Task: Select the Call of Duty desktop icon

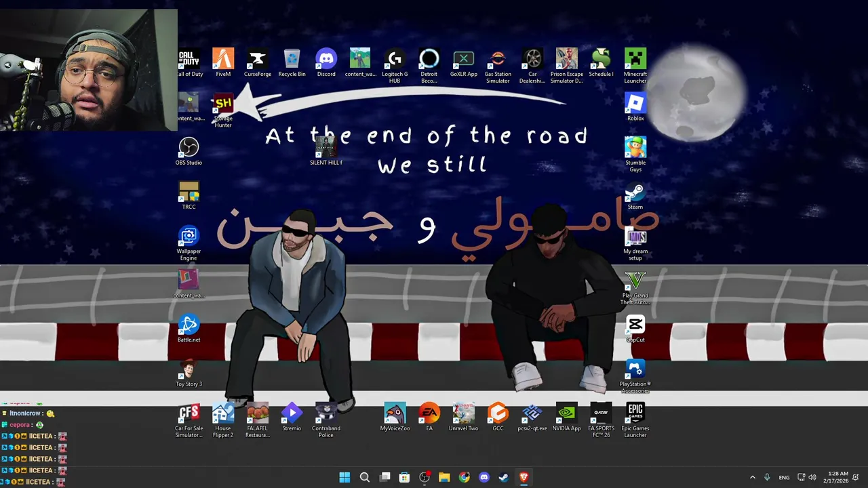Action: pos(189,62)
